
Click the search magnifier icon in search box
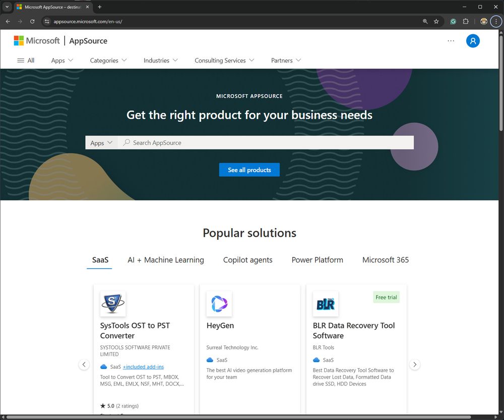coord(127,142)
